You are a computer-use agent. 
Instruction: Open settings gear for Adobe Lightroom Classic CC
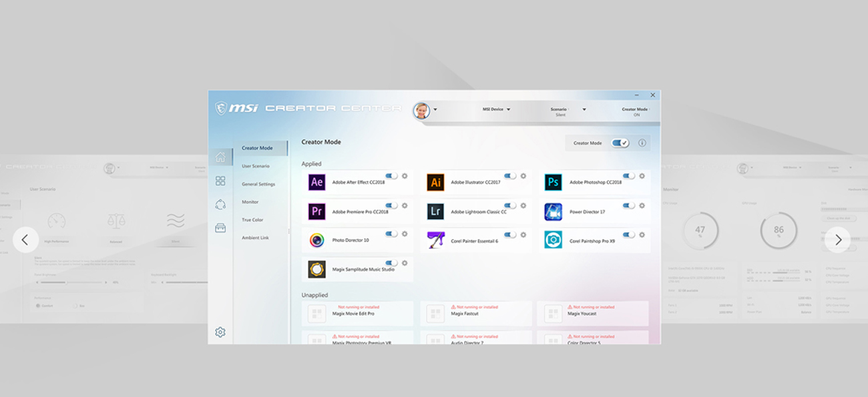[x=523, y=206]
